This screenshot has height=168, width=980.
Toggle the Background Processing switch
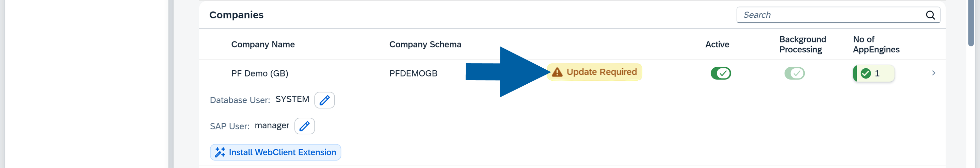pos(794,73)
